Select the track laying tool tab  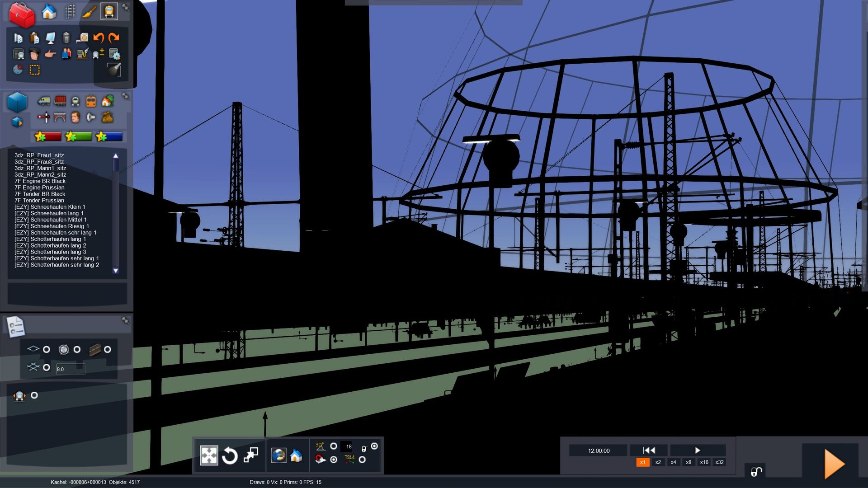[x=69, y=12]
